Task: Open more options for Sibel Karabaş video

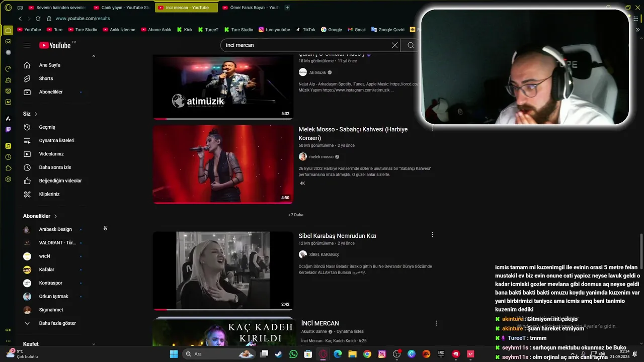Action: coord(433,235)
